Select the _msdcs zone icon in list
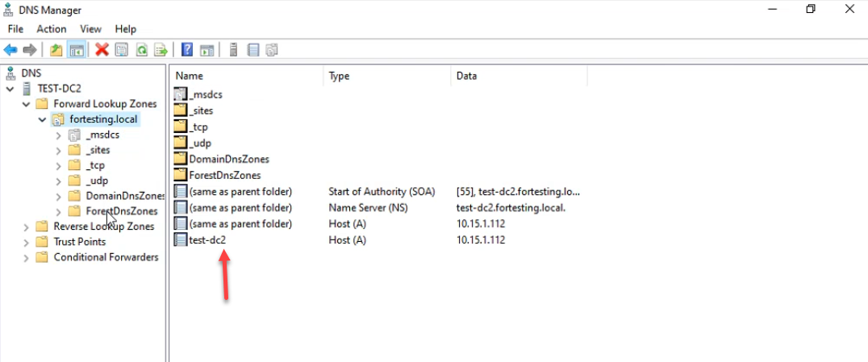This screenshot has height=362, width=868. click(x=181, y=94)
